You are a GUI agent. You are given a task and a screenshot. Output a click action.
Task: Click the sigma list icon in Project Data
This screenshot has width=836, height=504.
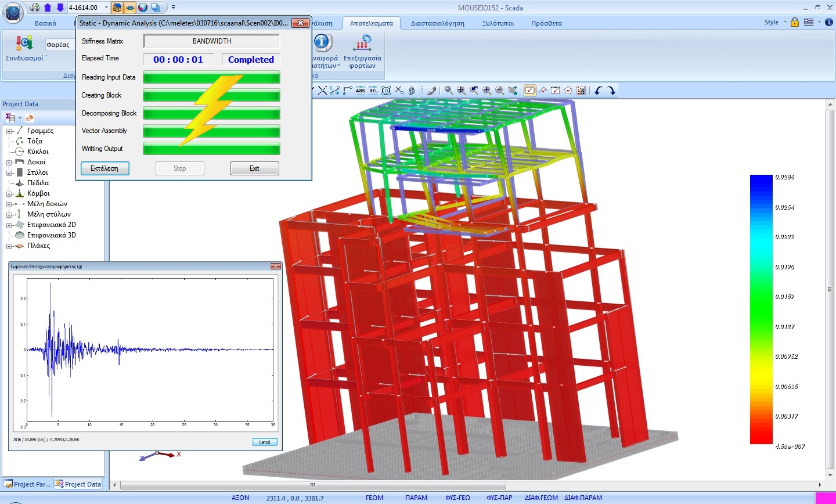(x=10, y=118)
